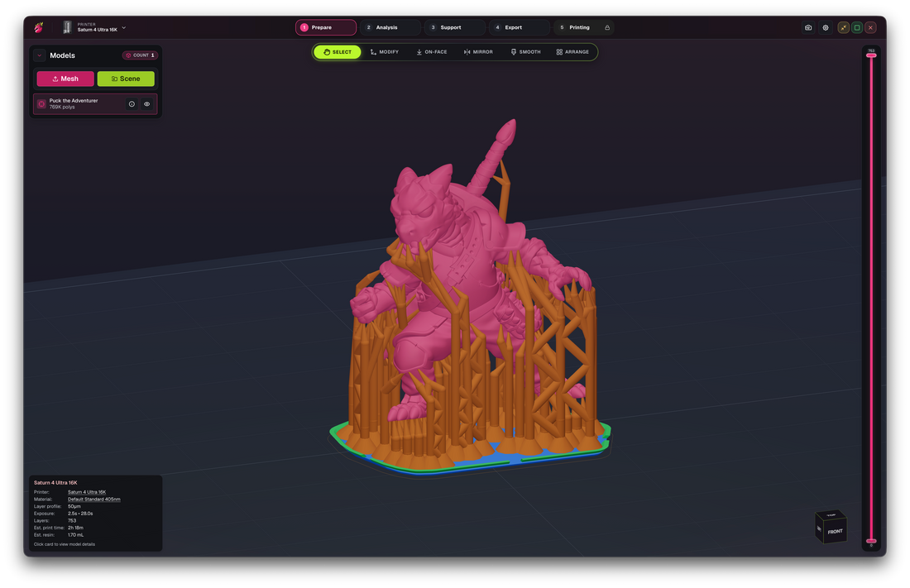Import a model with the Mesh button
The width and height of the screenshot is (910, 588).
click(x=65, y=79)
